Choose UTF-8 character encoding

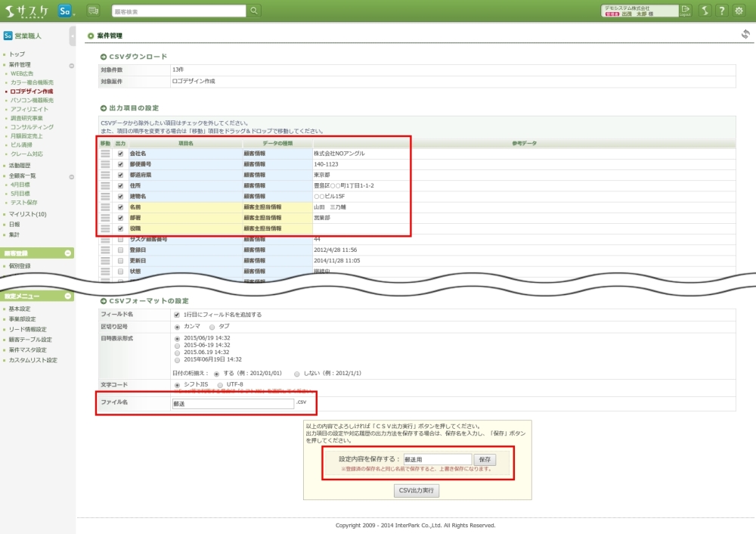point(219,384)
